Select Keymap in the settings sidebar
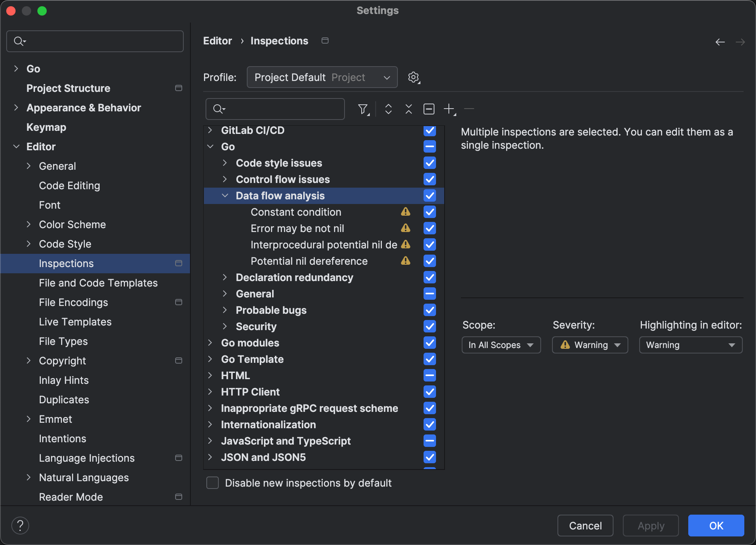 [x=46, y=127]
